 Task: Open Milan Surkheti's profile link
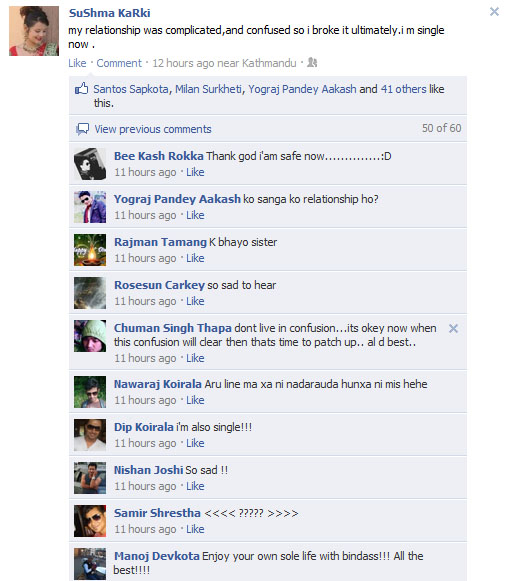coord(208,89)
